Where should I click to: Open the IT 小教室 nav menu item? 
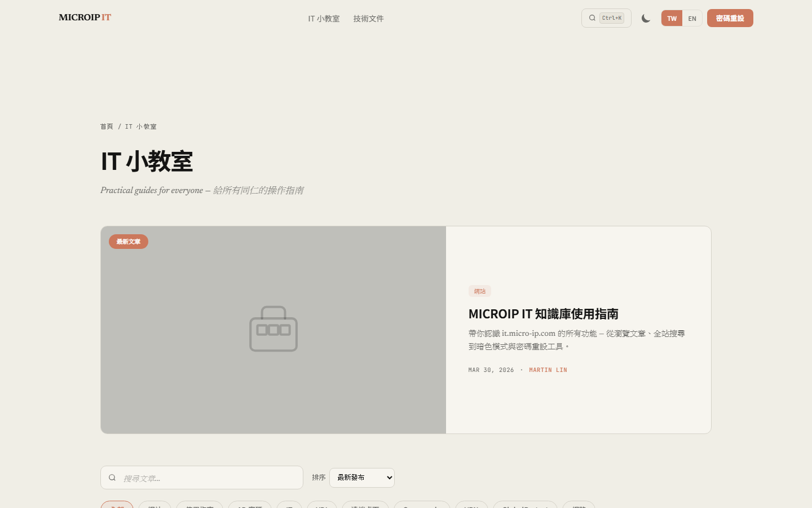324,19
